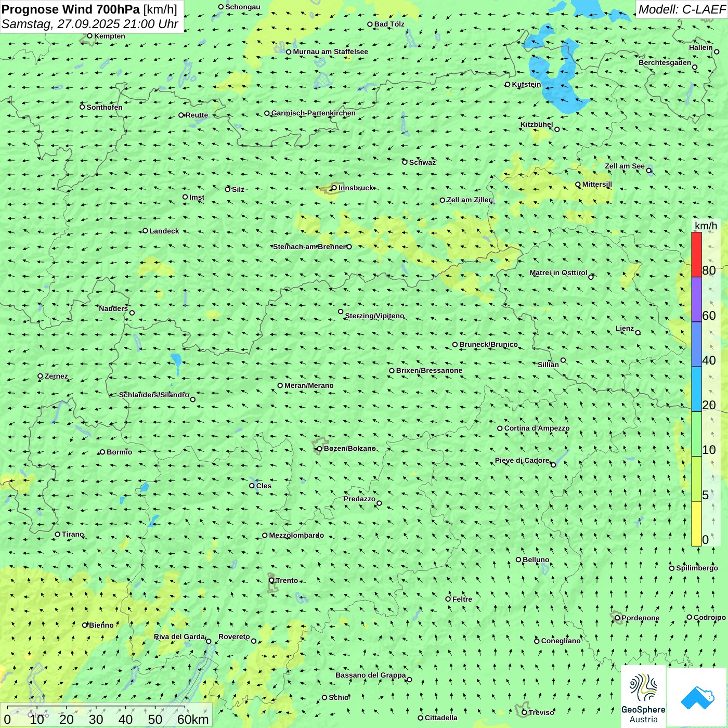Click the 'Pieve di Cadore' label
Screen dimensions: 728x728
pyautogui.click(x=522, y=460)
